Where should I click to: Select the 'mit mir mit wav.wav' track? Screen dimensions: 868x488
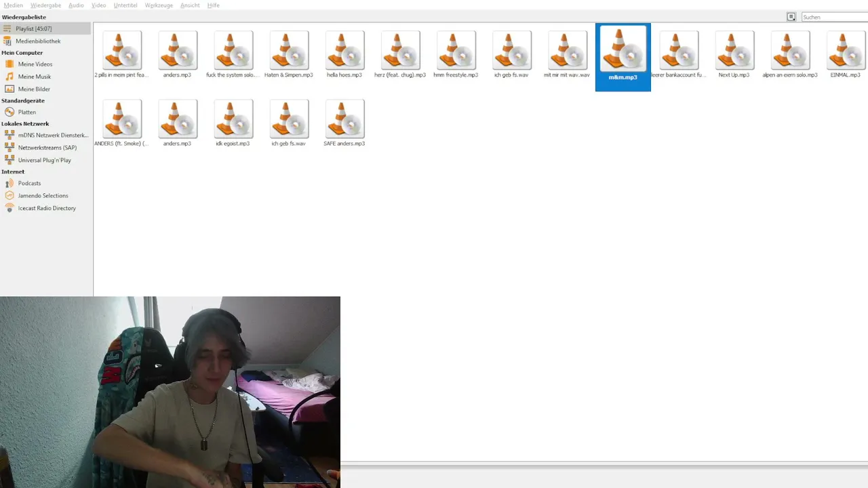566,55
